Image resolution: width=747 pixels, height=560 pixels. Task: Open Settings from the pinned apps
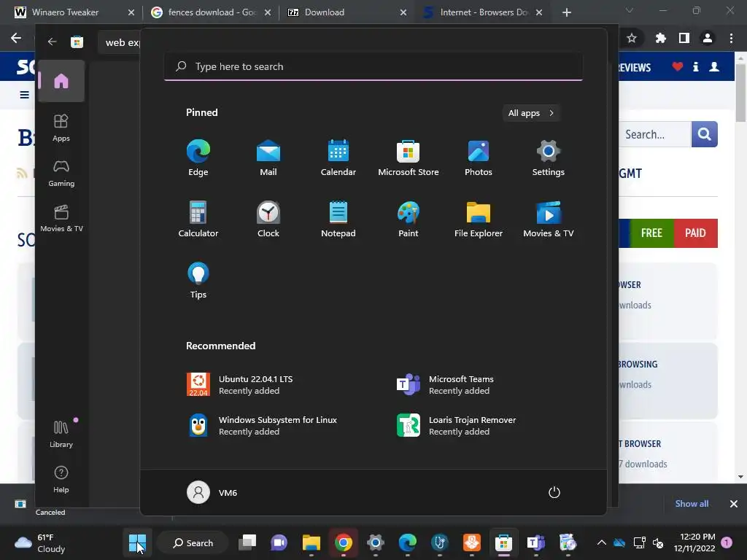click(x=549, y=158)
